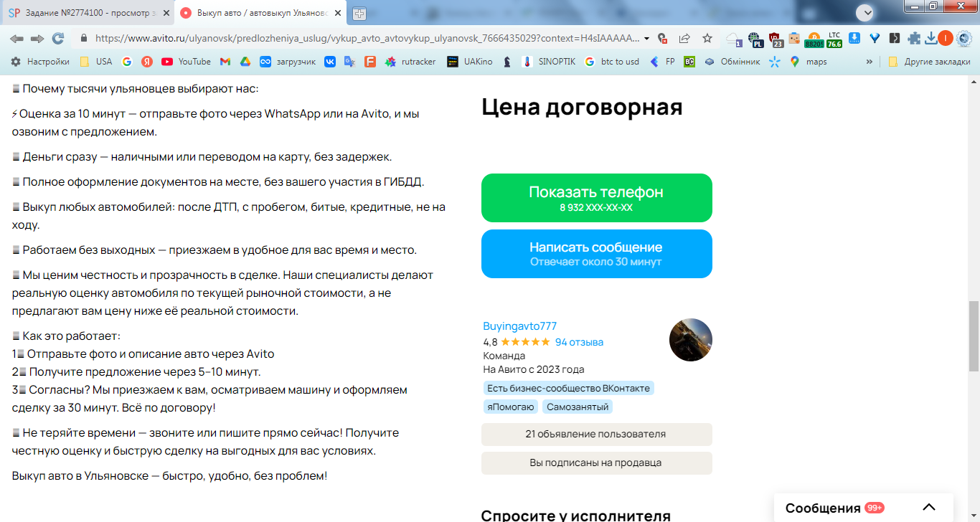Open the 94 отзыва reviews link

click(579, 342)
